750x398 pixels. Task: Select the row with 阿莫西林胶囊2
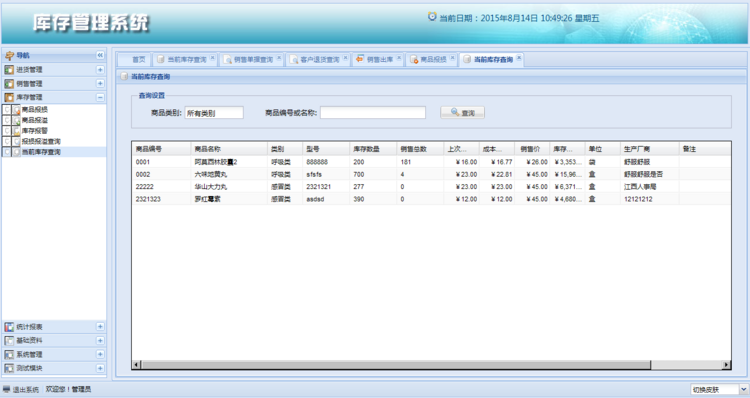[x=431, y=162]
